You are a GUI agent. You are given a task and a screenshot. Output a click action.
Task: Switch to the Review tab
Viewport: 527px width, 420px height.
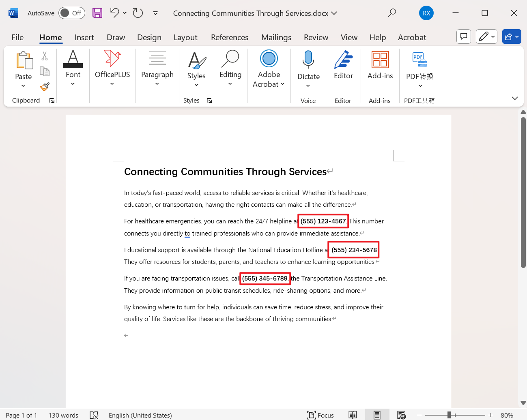coord(316,37)
